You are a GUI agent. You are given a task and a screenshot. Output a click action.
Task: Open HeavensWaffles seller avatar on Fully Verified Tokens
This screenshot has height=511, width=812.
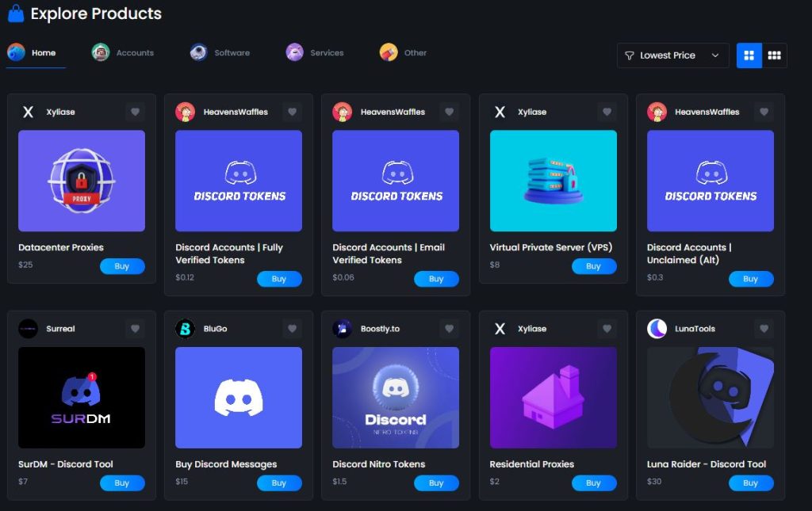[x=184, y=112]
